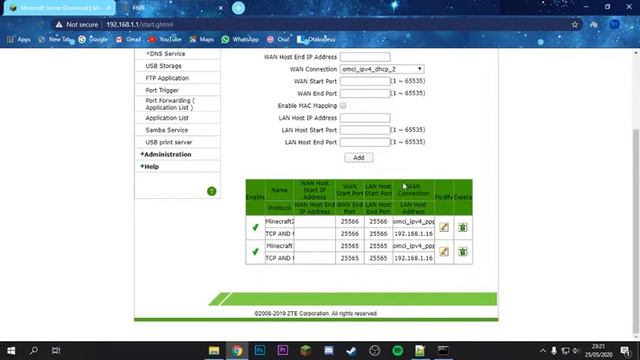Modify the Minecraft port 25565 entry
This screenshot has height=360, width=640.
[444, 251]
